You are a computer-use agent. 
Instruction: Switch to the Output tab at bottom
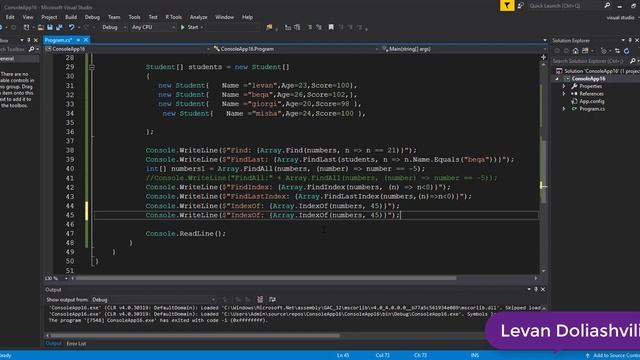pyautogui.click(x=53, y=344)
